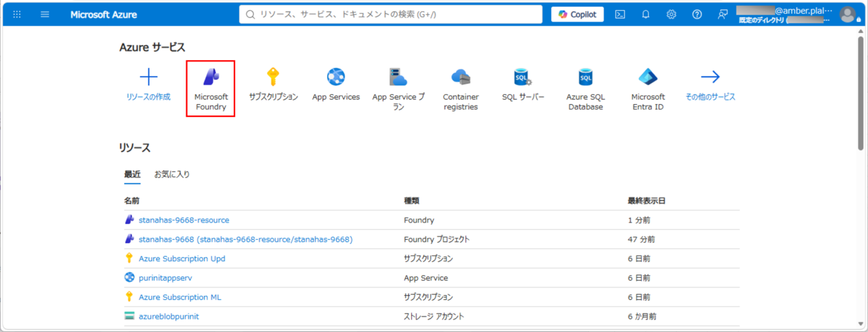868x332 pixels.
Task: Click key icon beside Azure Subscription ML
Action: (x=130, y=297)
